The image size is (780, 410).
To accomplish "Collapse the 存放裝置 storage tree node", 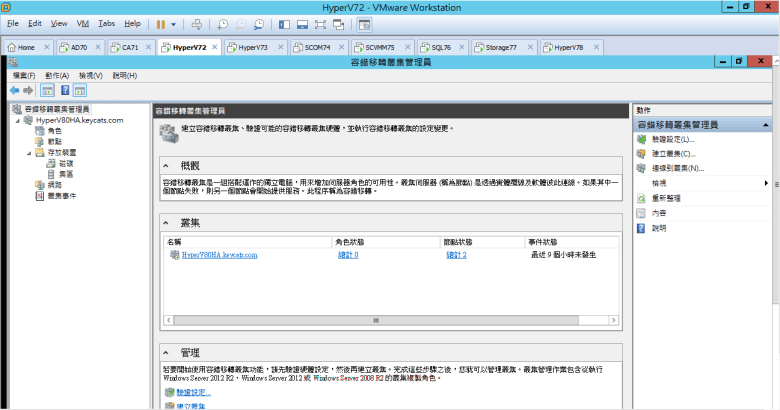I will pyautogui.click(x=27, y=152).
